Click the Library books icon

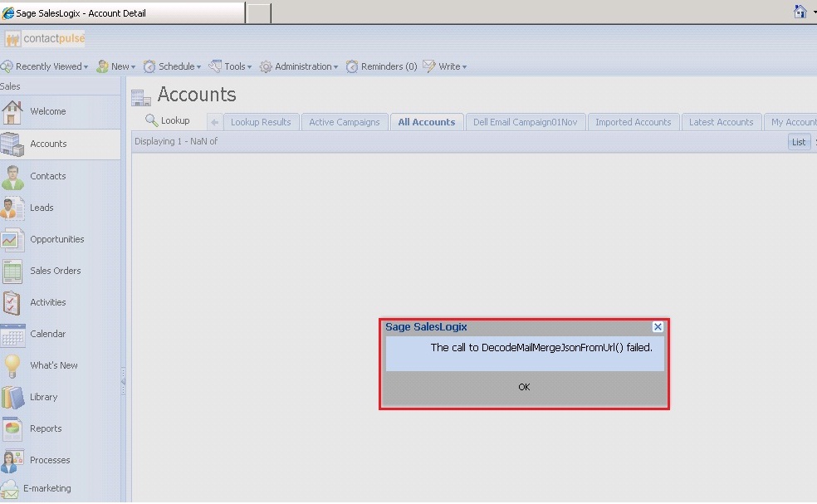[12, 398]
